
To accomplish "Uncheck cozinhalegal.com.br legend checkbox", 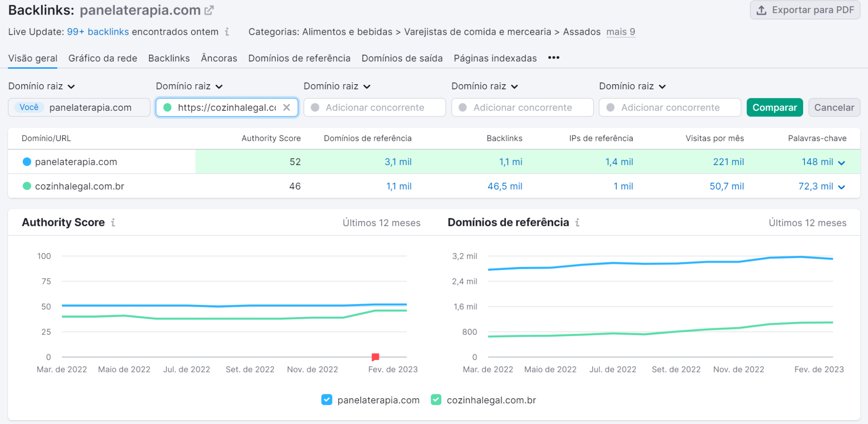I will (x=436, y=400).
